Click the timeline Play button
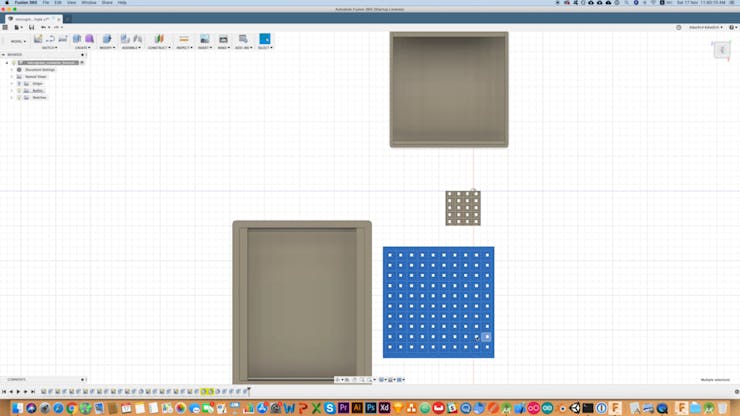Viewport: 740px width, 416px height. pyautogui.click(x=18, y=391)
